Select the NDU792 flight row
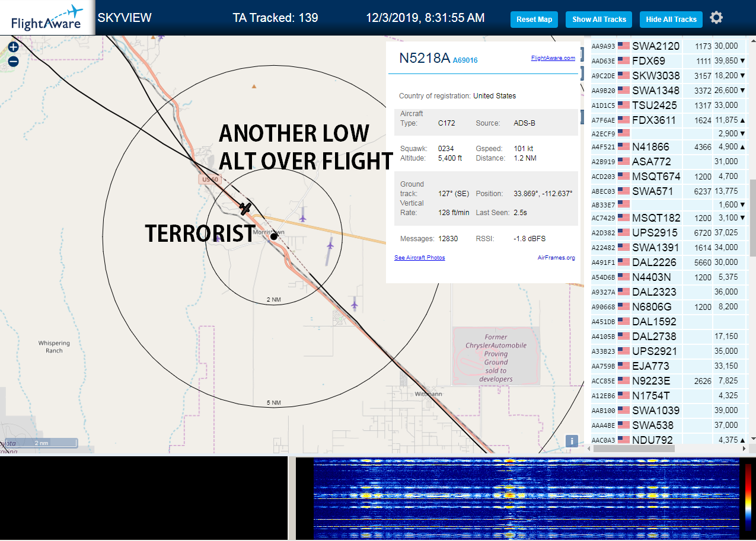This screenshot has width=756, height=541. (x=669, y=438)
